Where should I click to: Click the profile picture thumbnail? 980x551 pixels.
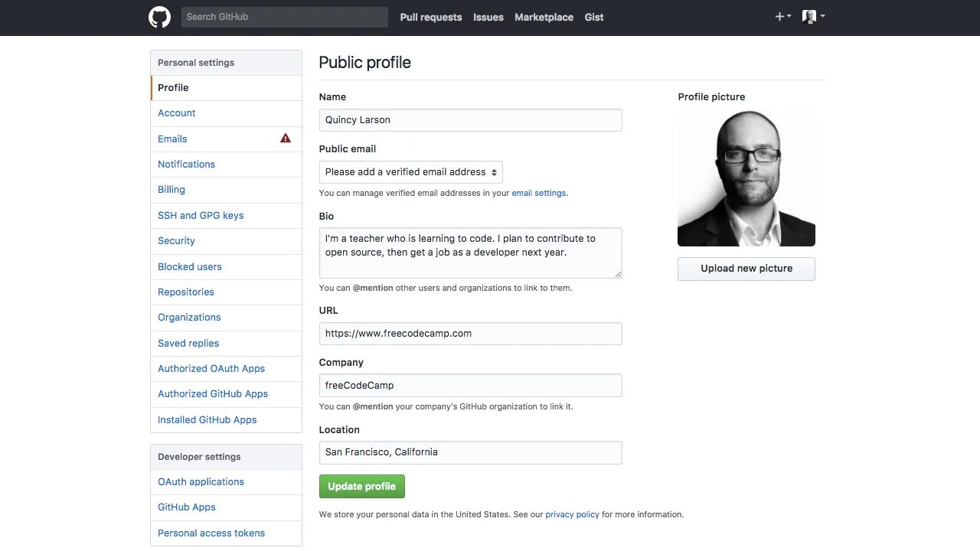click(746, 178)
